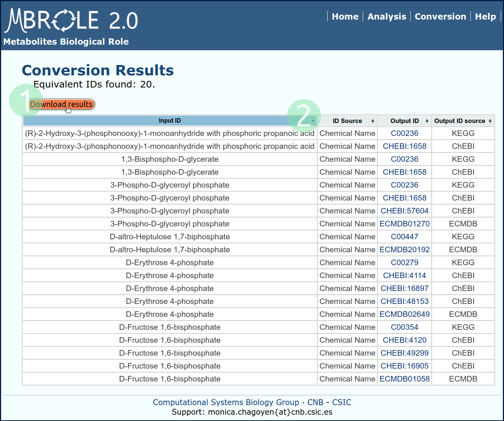This screenshot has height=421, width=504.
Task: Click the ECMDB cell in the ECMDB20192 row
Action: click(x=463, y=250)
